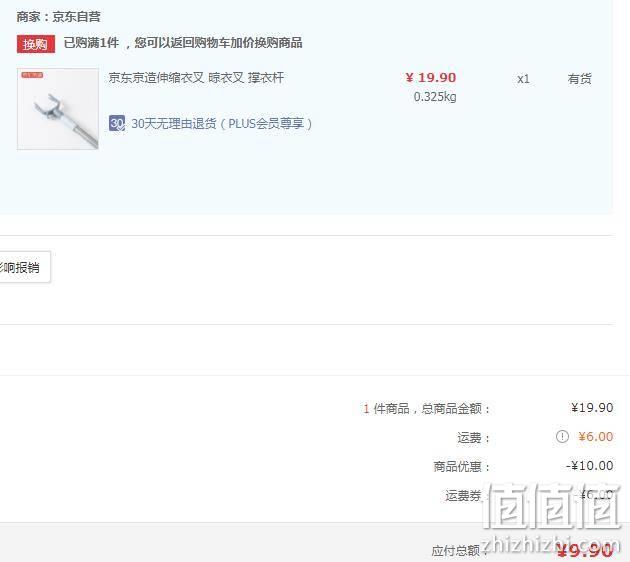Click the ¥6.00 shipping fee amount

tap(595, 437)
